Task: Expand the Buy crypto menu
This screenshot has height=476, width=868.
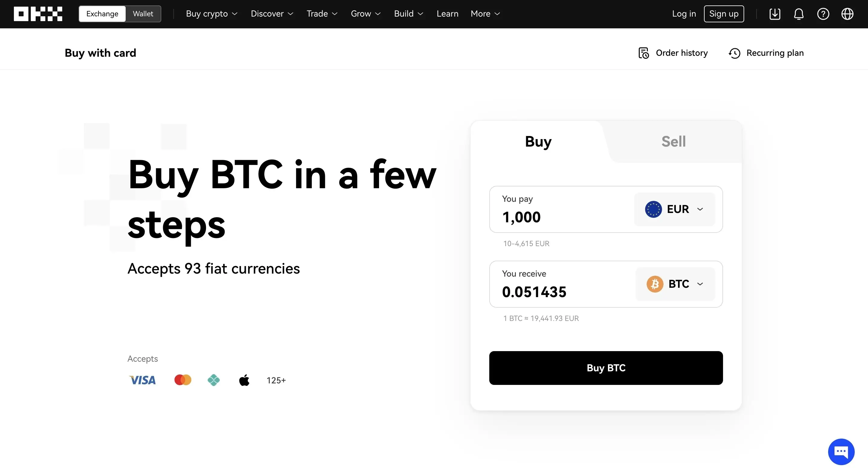Action: [212, 14]
